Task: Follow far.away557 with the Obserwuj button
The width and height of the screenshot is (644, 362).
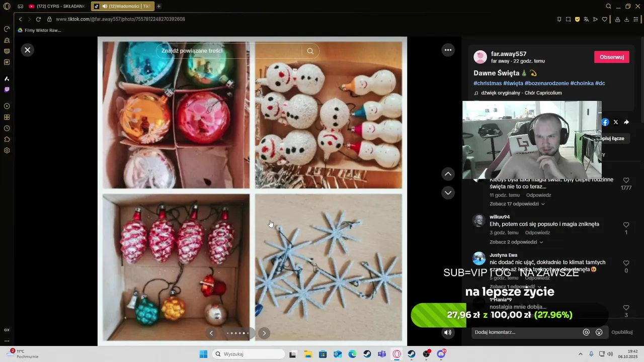Action: (x=612, y=57)
